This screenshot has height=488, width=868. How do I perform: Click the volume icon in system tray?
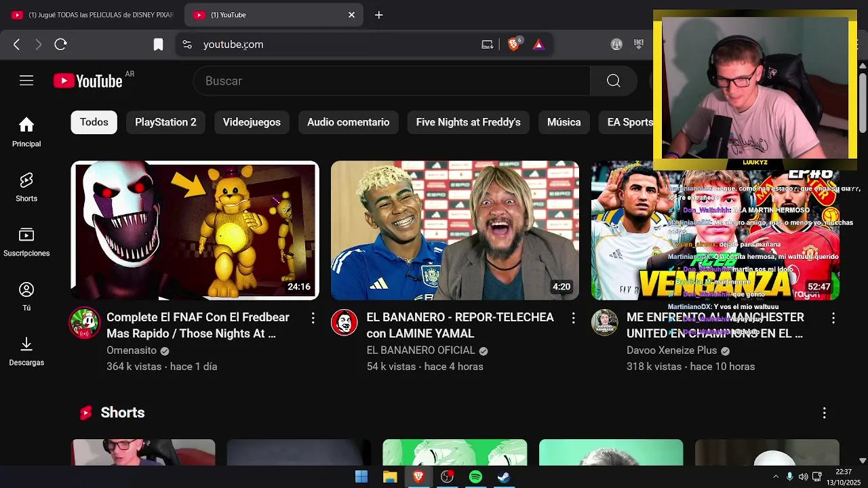click(x=803, y=477)
